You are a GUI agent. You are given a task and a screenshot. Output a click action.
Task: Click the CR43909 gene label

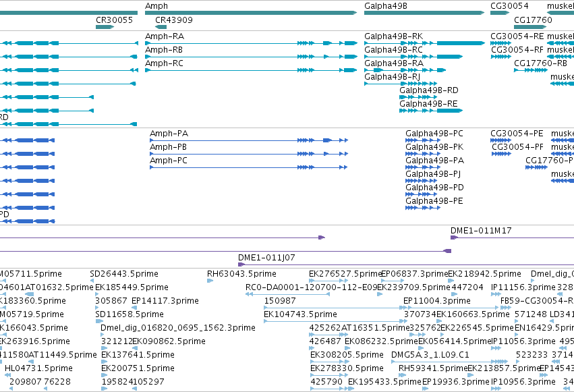[174, 20]
